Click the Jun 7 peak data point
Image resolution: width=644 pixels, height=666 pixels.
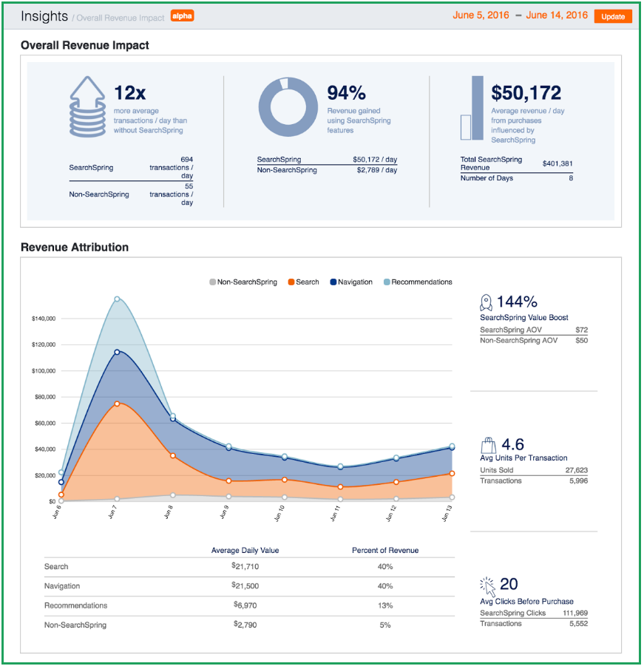pyautogui.click(x=116, y=299)
